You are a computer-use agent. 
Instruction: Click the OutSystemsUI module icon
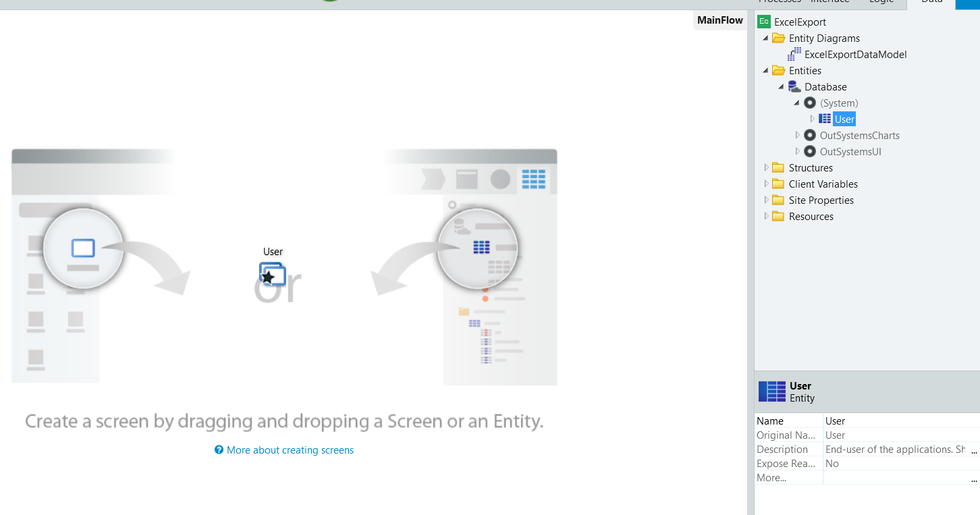[x=810, y=152]
